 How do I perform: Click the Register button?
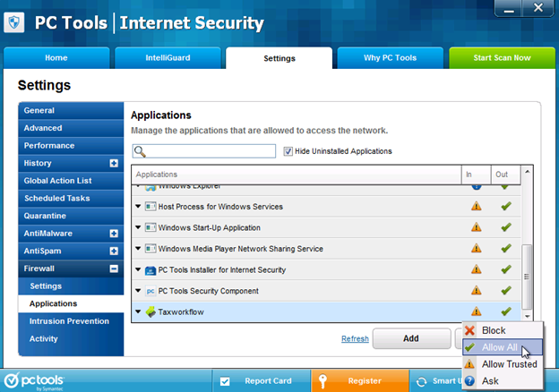[x=360, y=381]
